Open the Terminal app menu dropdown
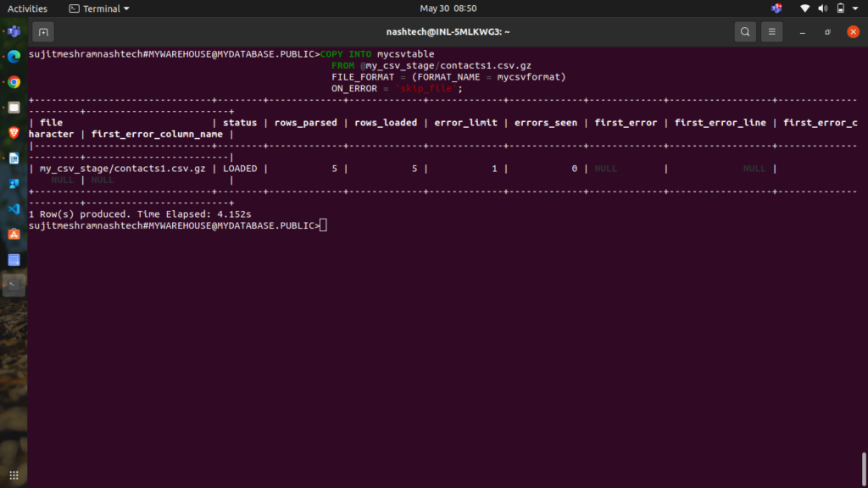The height and width of the screenshot is (488, 868). point(99,8)
